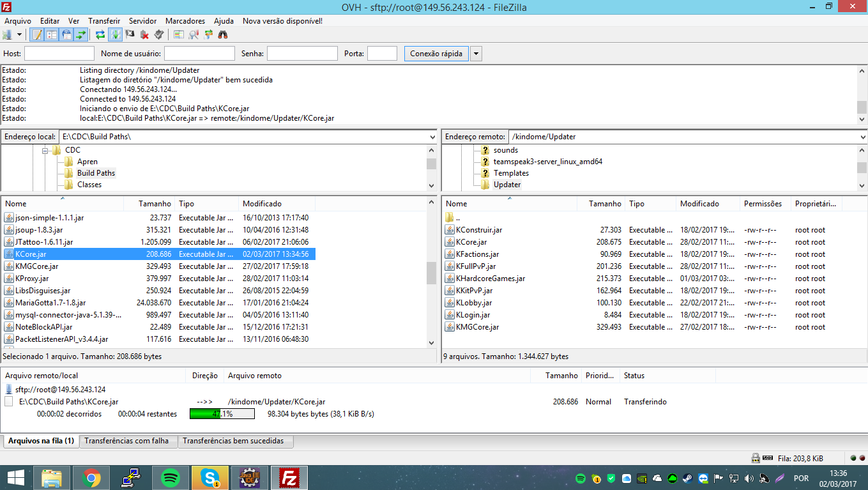The image size is (868, 490).
Task: Open the Marcadores menu
Action: (185, 21)
